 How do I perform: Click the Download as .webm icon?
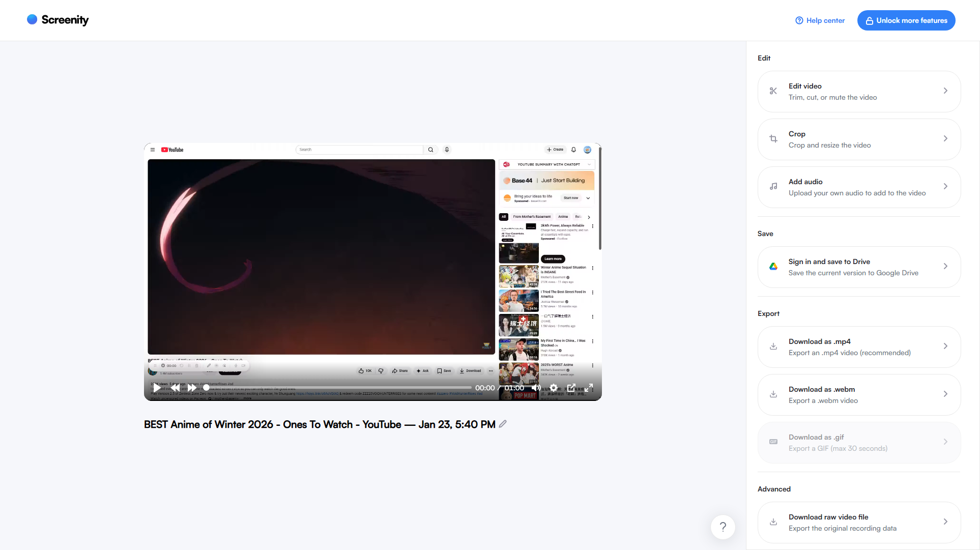(x=773, y=394)
